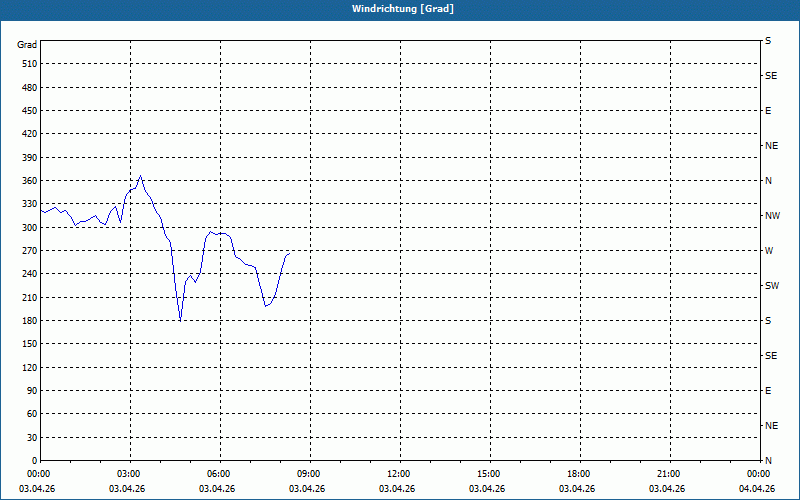Click the 03:00 time axis label
800x500 pixels.
click(129, 474)
